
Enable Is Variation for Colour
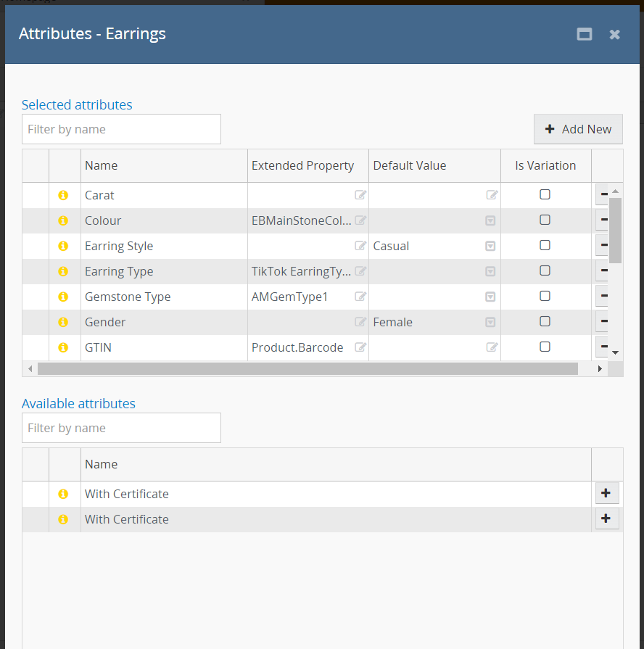pyautogui.click(x=545, y=220)
